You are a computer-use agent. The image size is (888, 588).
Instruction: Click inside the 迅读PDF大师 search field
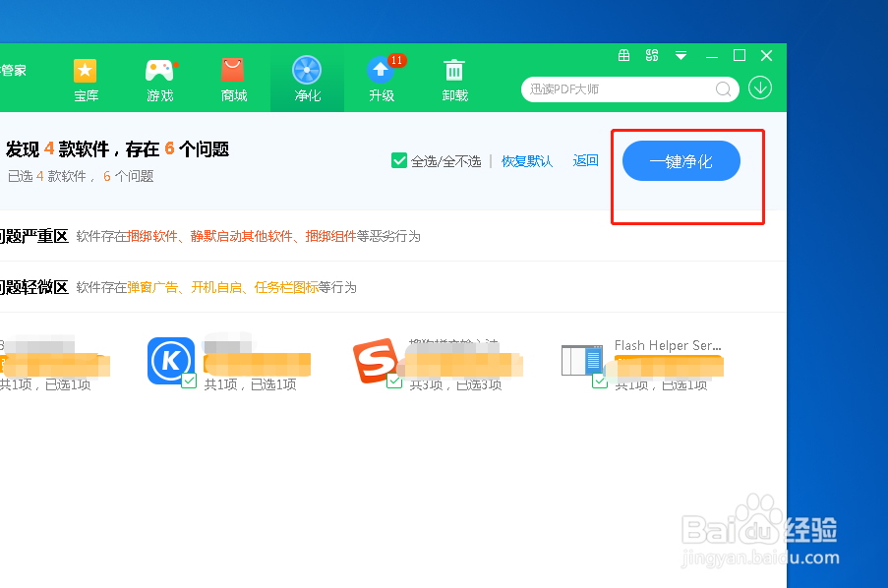point(620,88)
